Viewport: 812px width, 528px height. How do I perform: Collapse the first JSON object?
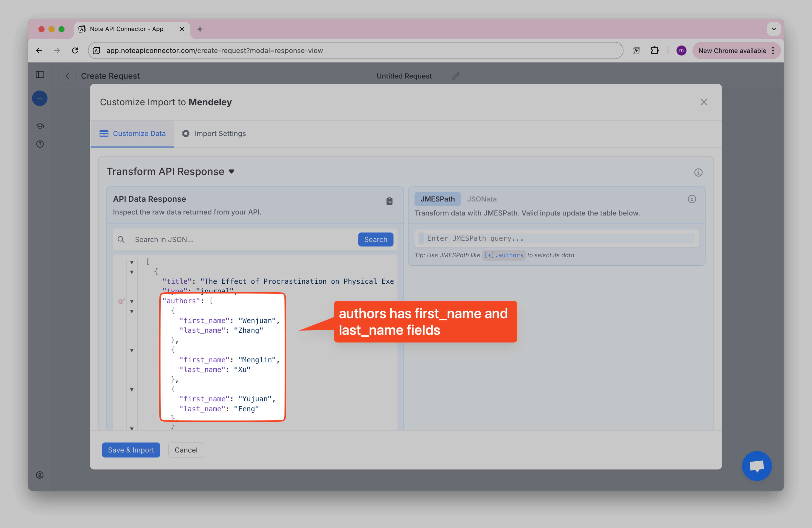click(x=132, y=272)
